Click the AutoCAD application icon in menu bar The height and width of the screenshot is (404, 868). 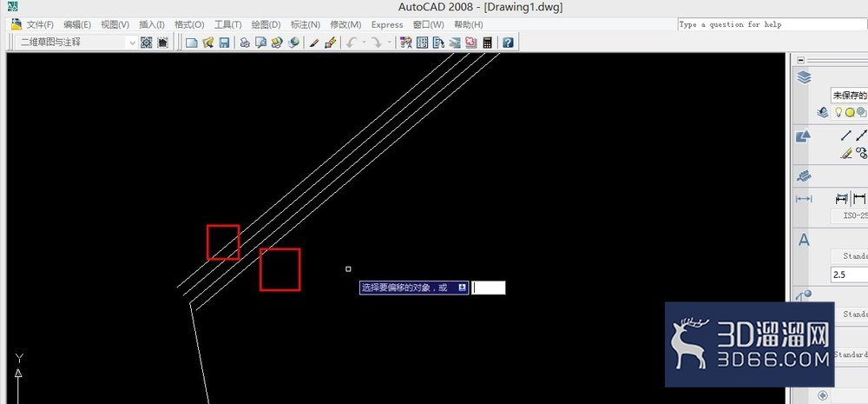click(x=16, y=24)
